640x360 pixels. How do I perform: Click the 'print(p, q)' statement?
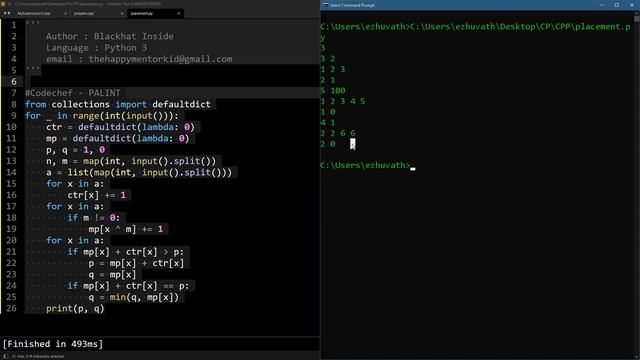75,309
